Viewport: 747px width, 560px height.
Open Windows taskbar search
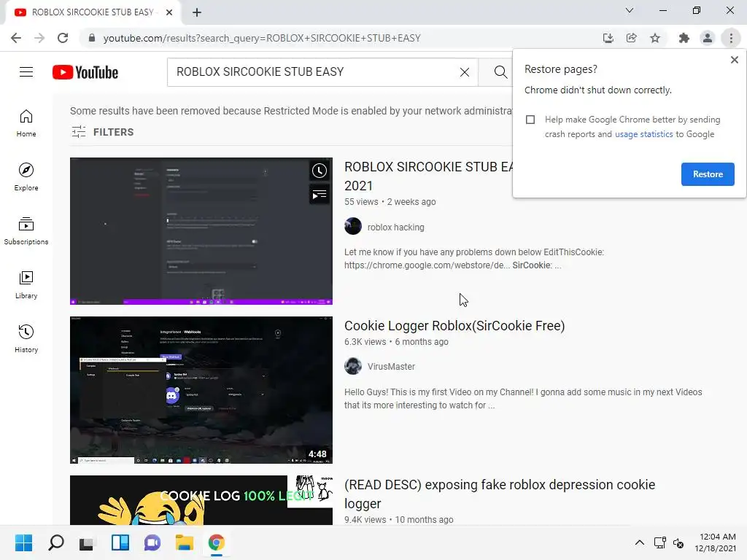click(55, 542)
